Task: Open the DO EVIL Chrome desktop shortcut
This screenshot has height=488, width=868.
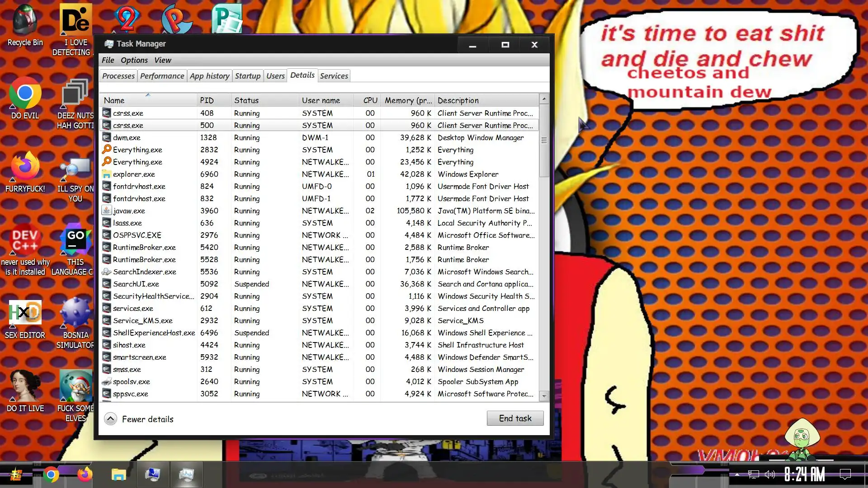Action: (25, 94)
